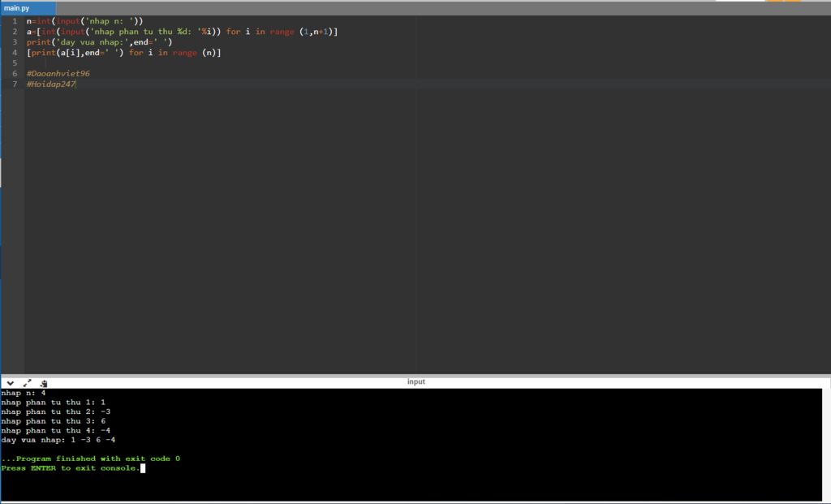Click code line 3 print 'day vua nhap:'
831x504 pixels.
[99, 42]
